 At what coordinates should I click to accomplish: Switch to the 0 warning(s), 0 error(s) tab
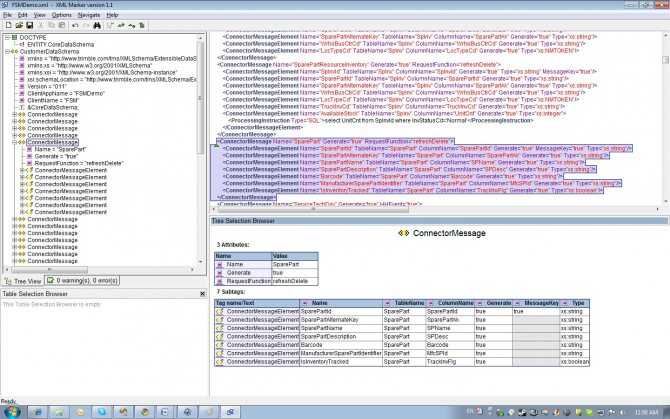pos(82,281)
